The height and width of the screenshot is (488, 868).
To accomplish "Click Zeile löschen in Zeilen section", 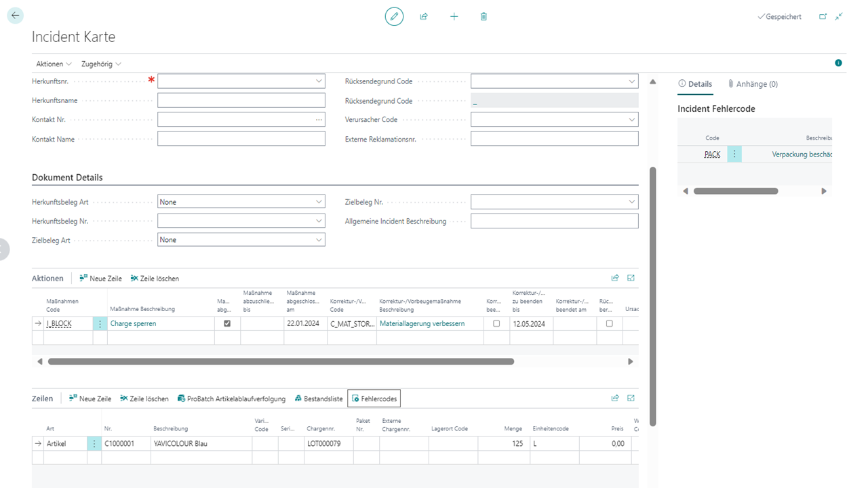I will [x=144, y=399].
